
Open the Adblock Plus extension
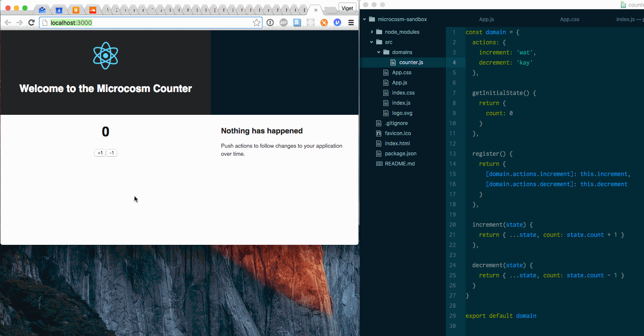283,23
